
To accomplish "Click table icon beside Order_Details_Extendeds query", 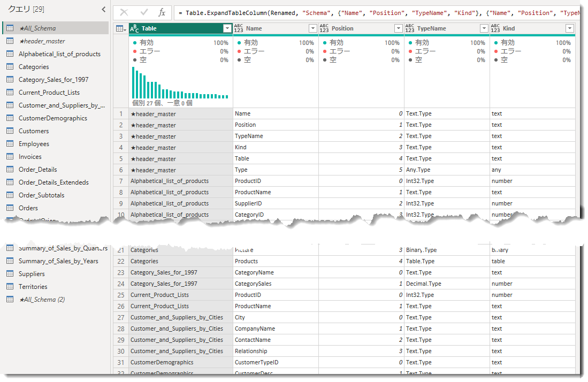I will tap(10, 182).
